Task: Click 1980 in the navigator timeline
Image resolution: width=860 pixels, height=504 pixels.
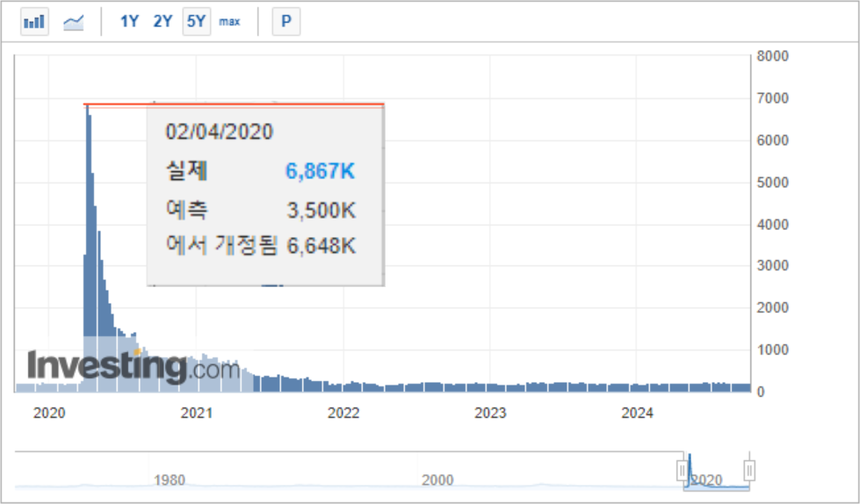Action: pyautogui.click(x=170, y=480)
